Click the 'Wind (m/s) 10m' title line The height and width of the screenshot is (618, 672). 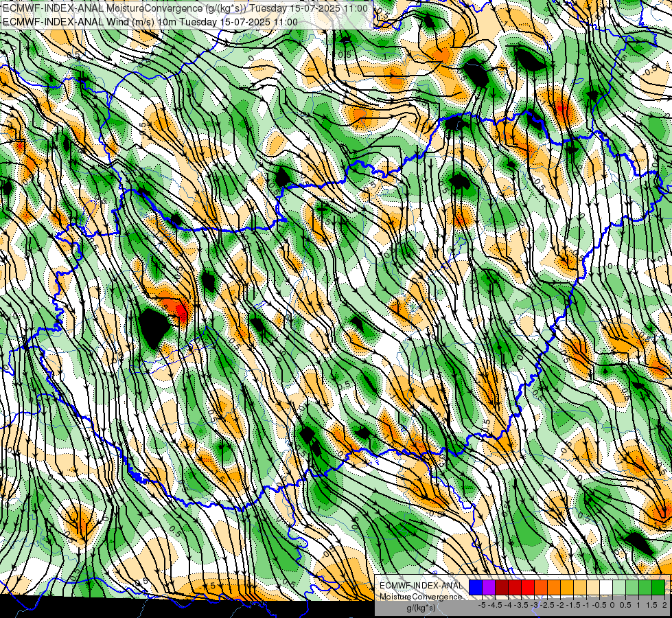tap(150, 21)
